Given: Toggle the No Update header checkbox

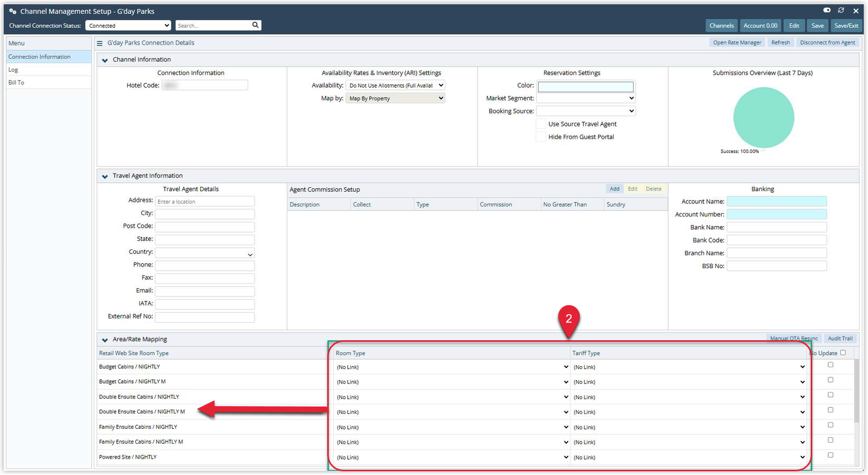Looking at the screenshot, I should click(x=843, y=353).
